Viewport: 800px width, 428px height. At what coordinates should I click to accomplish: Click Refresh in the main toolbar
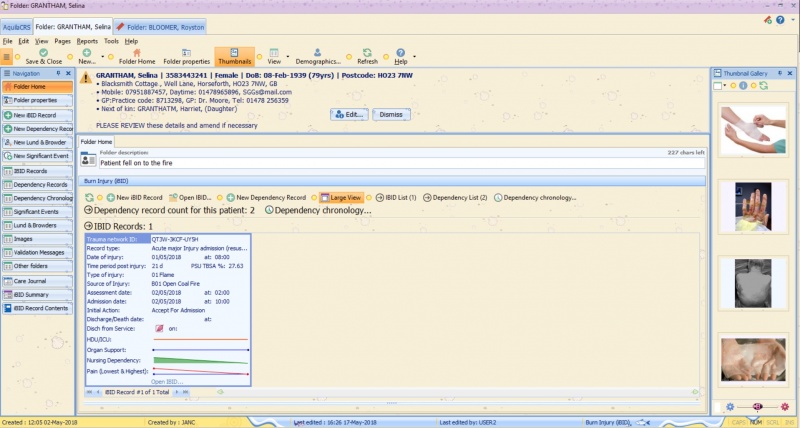pyautogui.click(x=367, y=57)
